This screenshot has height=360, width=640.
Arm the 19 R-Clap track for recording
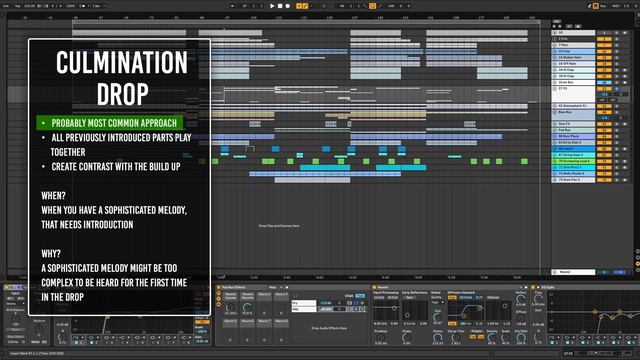(625, 76)
